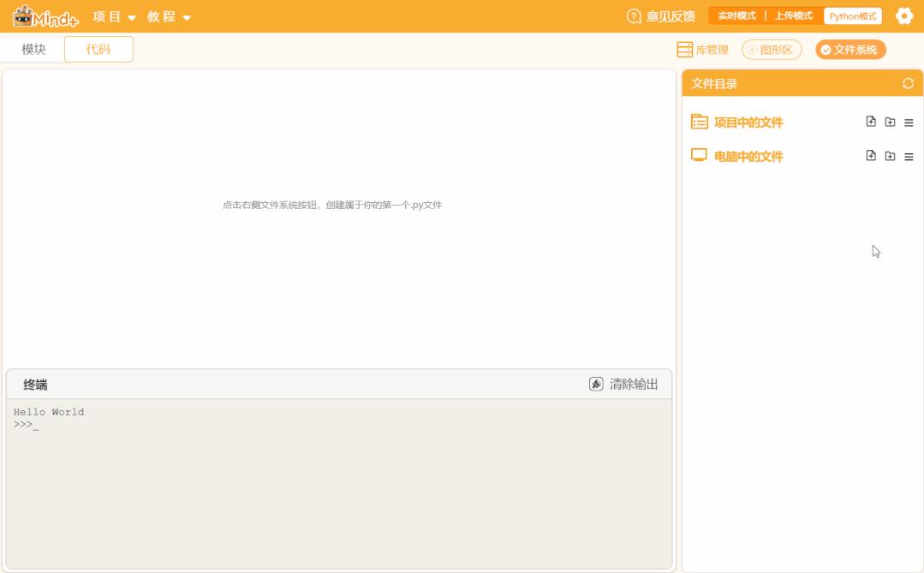Viewport: 924px width, 573px height.
Task: Open Mind+ settings gear
Action: click(904, 15)
